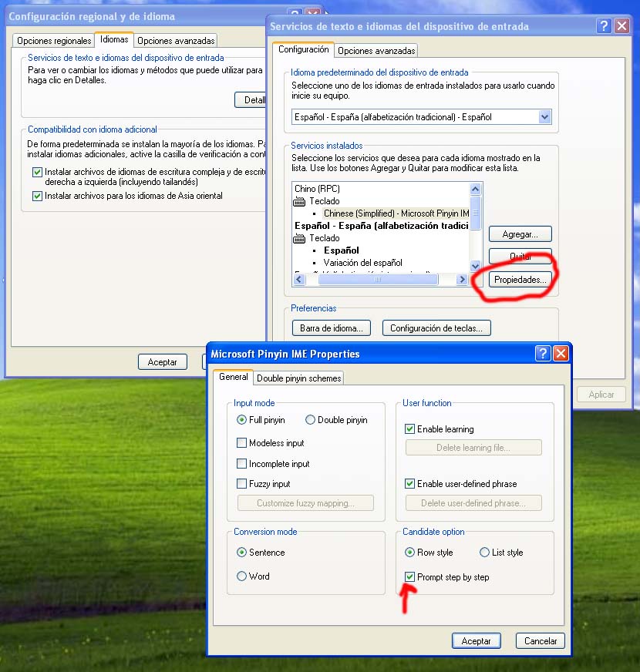Uncheck Enable learning
640x672 pixels.
(x=409, y=429)
